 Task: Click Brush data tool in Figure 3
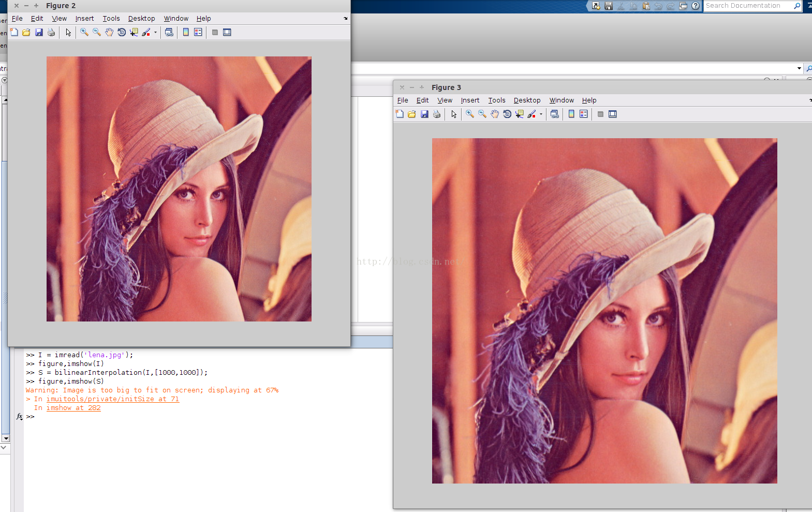532,114
